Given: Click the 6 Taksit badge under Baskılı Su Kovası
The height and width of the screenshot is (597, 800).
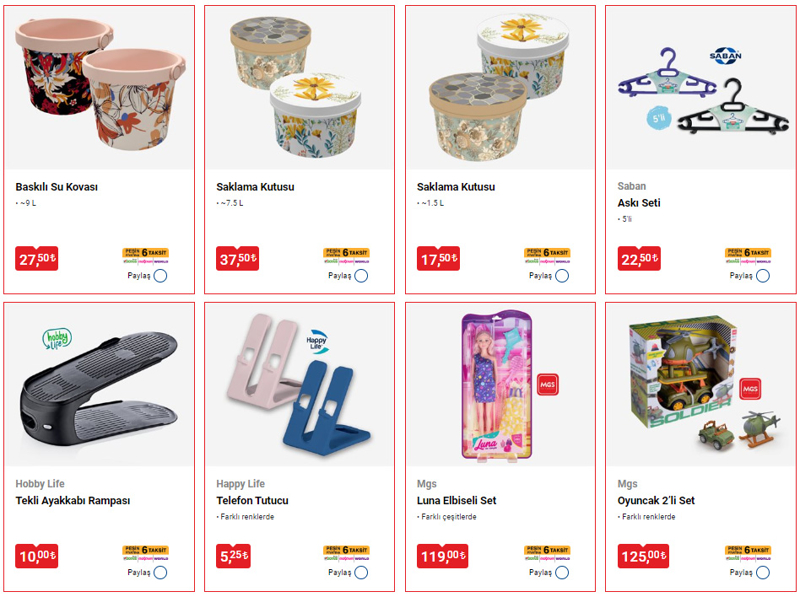Looking at the screenshot, I should tap(145, 256).
